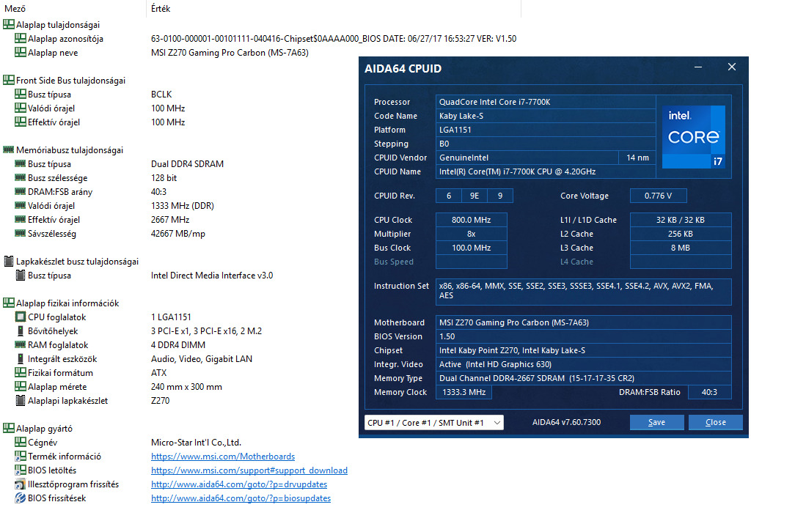Select the Intel Direct Media Interface v3.0 value
806x532 pixels.
(212, 276)
